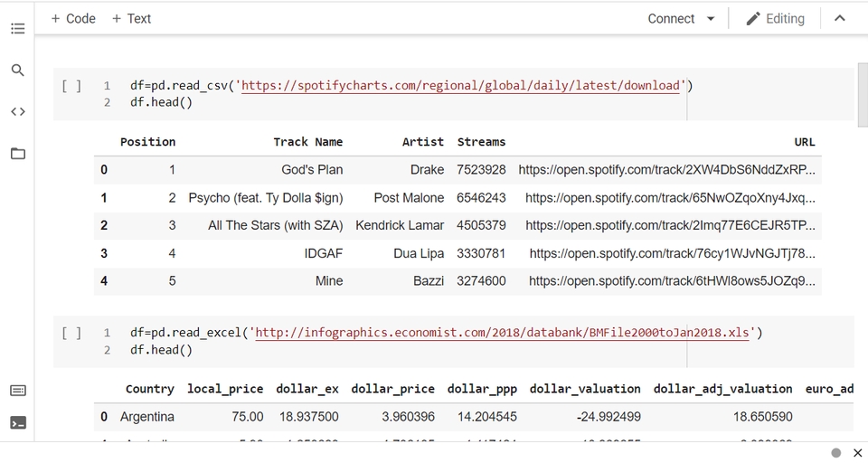Open the Connect dropdown arrow
This screenshot has width=868, height=463.
(711, 19)
